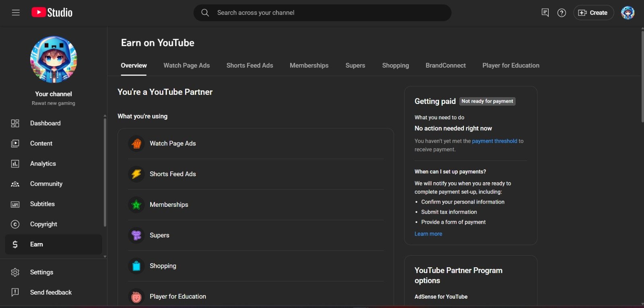Open Copyright in the sidebar
The width and height of the screenshot is (644, 308).
coord(43,224)
